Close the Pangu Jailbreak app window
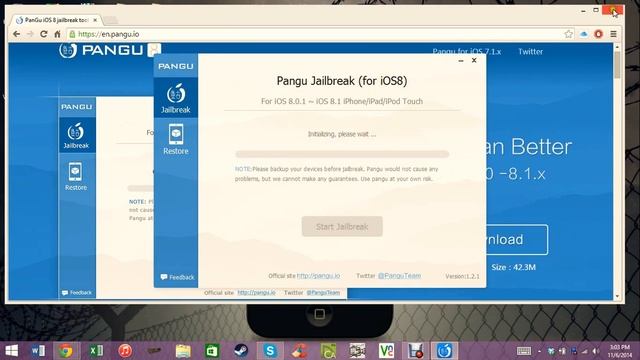This screenshot has height=360, width=640. 474,60
